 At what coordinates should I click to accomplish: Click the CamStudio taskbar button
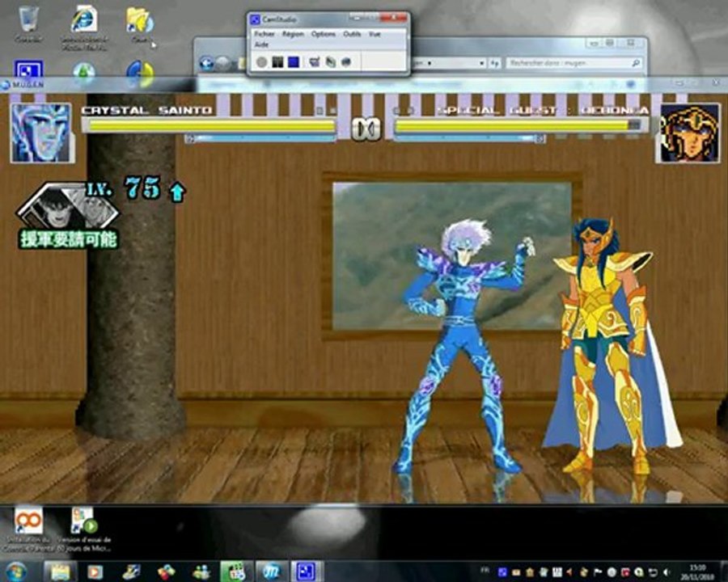307,571
